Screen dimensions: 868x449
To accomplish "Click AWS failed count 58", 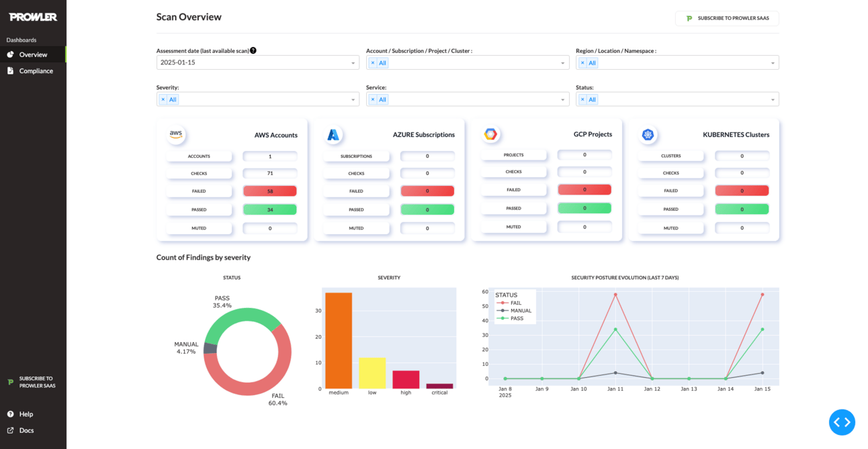I will click(x=270, y=191).
